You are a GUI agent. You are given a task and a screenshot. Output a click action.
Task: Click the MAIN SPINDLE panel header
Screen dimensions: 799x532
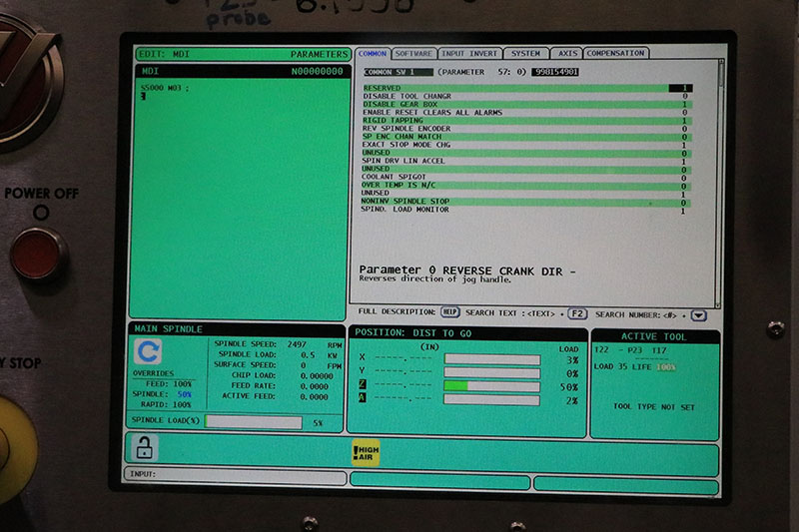(237, 328)
